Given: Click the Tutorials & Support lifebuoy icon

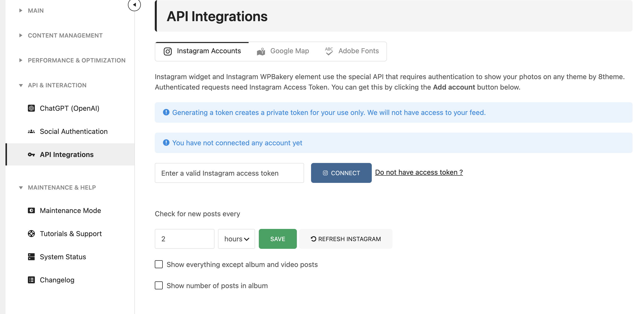Looking at the screenshot, I should (x=31, y=233).
